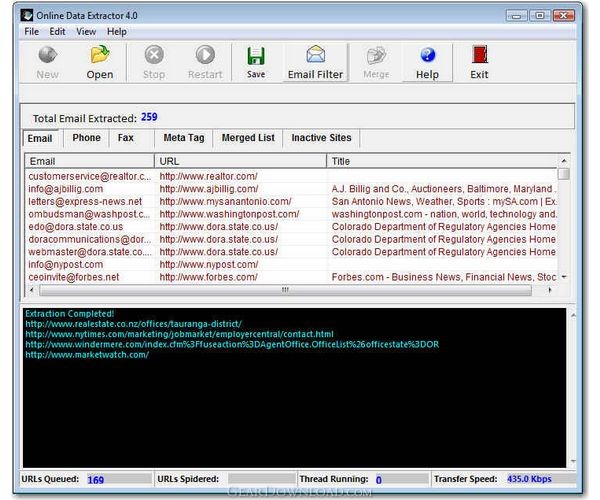Image resolution: width=600 pixels, height=500 pixels.
Task: Sort by the URL column header
Action: tap(240, 161)
